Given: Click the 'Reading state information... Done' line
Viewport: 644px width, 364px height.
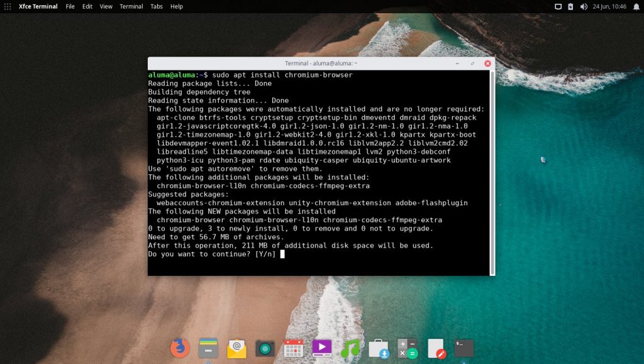Looking at the screenshot, I should point(218,100).
